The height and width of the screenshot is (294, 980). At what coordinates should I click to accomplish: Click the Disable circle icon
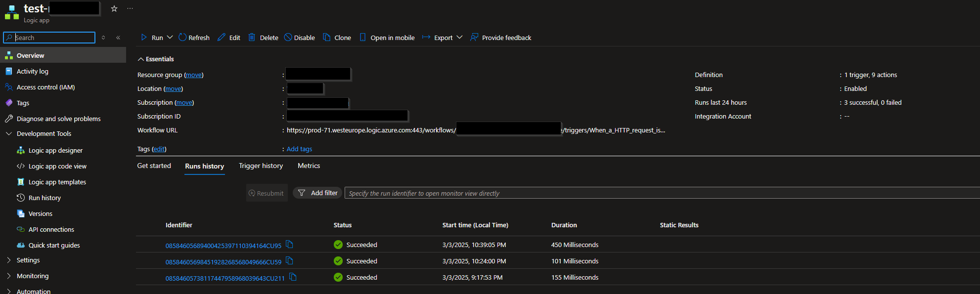(x=288, y=37)
